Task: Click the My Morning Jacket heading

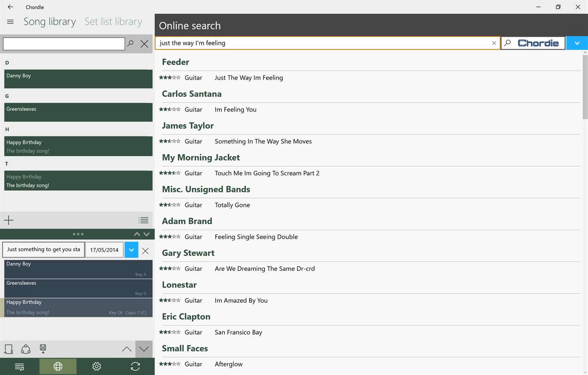Action: (x=201, y=158)
